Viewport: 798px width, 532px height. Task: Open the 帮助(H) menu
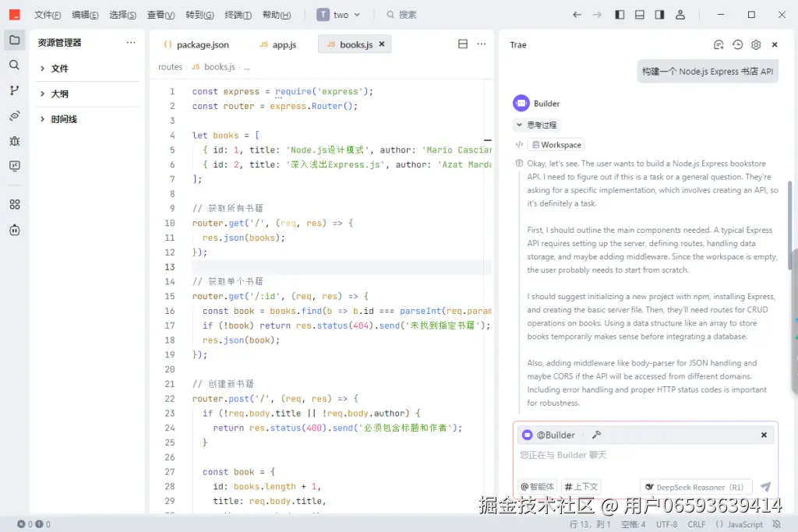[x=277, y=15]
